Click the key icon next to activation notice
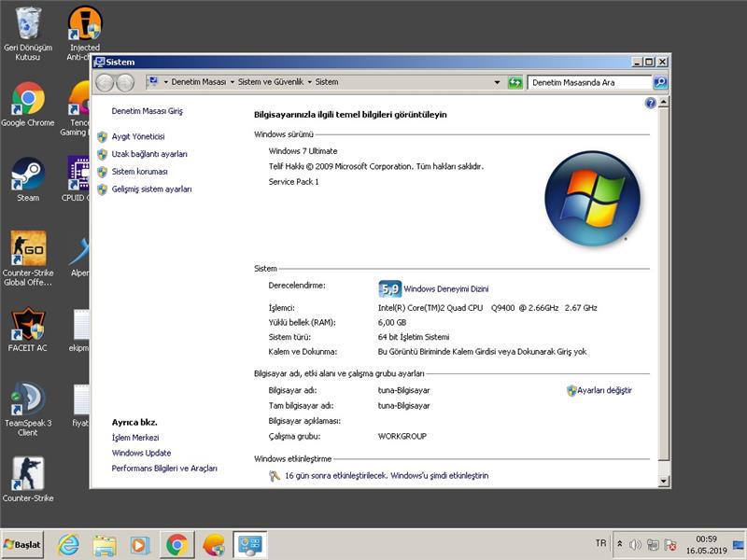 tap(274, 475)
